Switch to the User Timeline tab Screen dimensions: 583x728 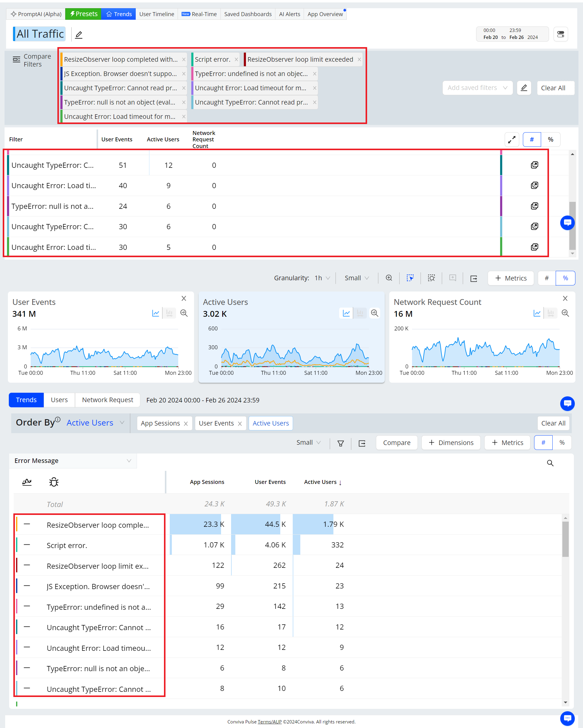click(157, 14)
